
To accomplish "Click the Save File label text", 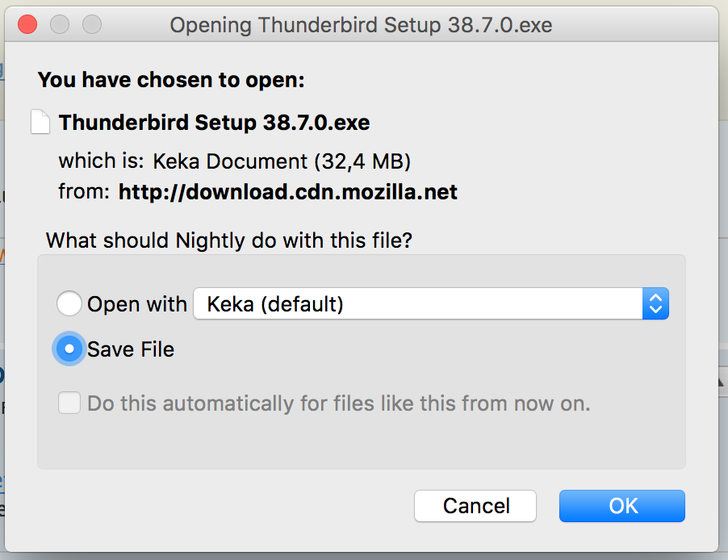I will 131,349.
